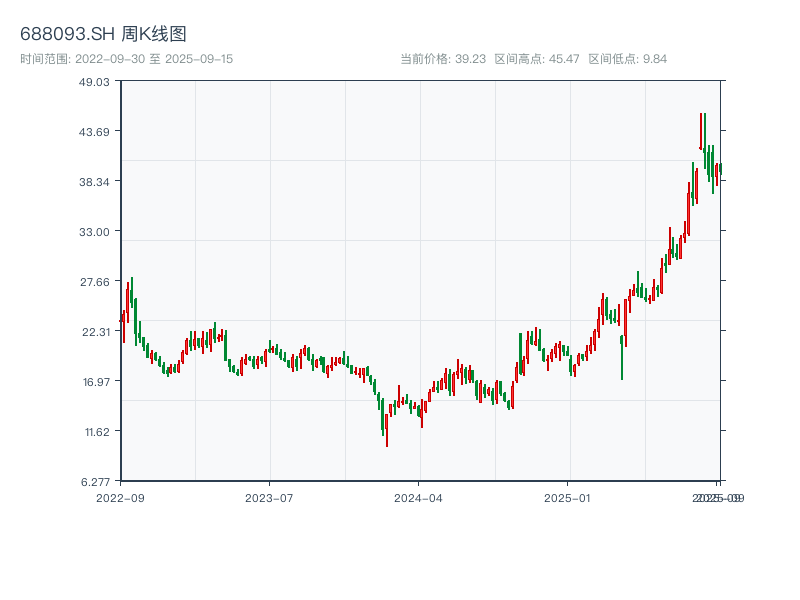
Task: Click the 49.03 y-axis price label
Action: click(96, 81)
